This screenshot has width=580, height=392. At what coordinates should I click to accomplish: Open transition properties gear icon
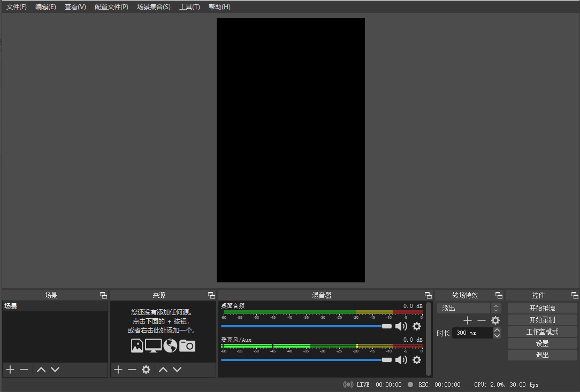(495, 320)
